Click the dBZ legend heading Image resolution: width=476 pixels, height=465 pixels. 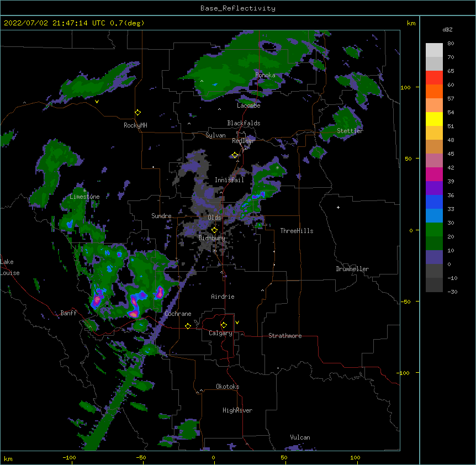(x=447, y=29)
